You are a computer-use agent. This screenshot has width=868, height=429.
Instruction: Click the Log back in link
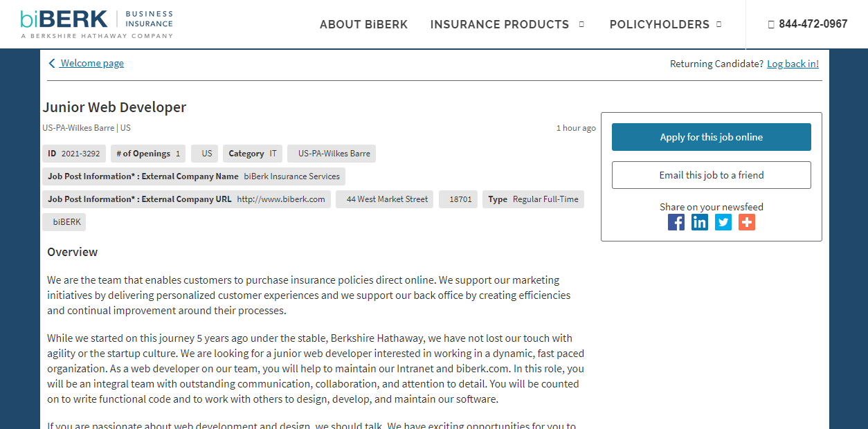tap(793, 64)
